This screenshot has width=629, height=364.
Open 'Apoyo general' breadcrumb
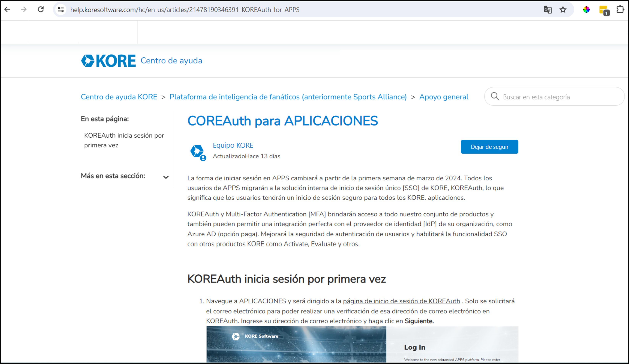click(x=444, y=97)
